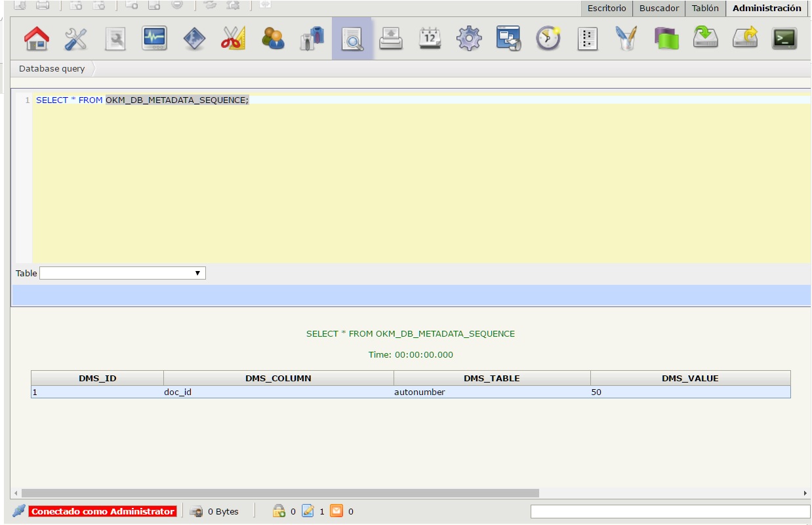Click the DMS_VALUE column header
812x525 pixels.
690,378
